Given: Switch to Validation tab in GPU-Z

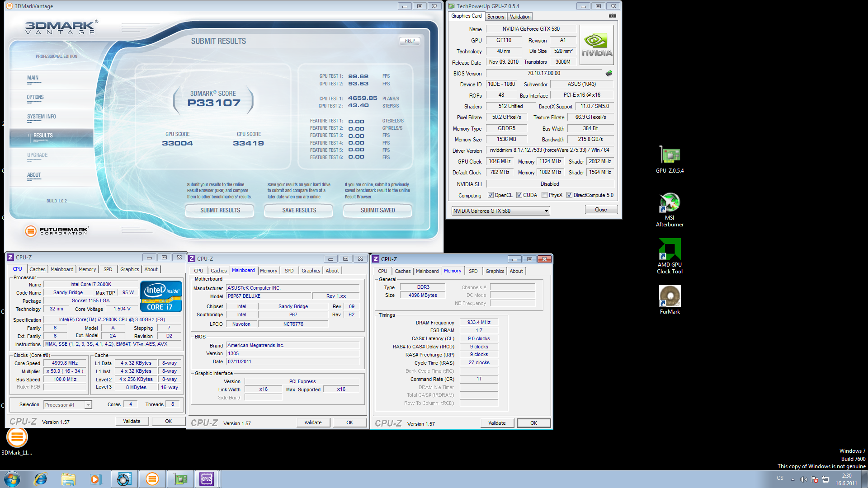Looking at the screenshot, I should point(520,17).
